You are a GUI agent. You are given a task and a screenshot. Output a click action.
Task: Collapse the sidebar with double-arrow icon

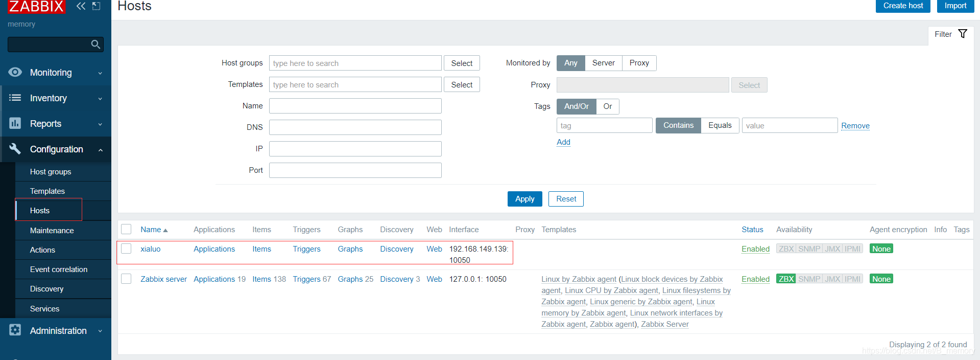(81, 6)
